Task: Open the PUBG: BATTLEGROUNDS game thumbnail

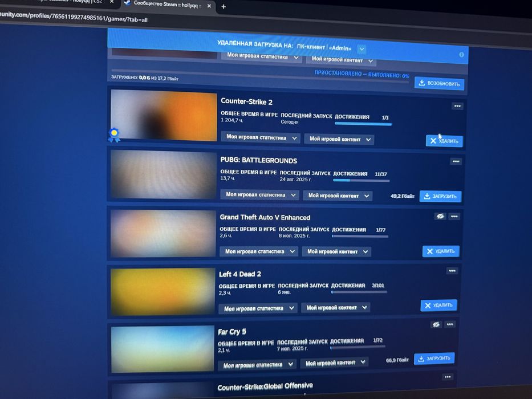Action: click(164, 175)
